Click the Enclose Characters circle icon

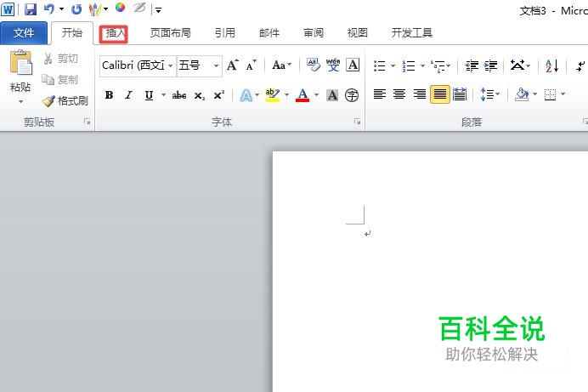pyautogui.click(x=352, y=95)
